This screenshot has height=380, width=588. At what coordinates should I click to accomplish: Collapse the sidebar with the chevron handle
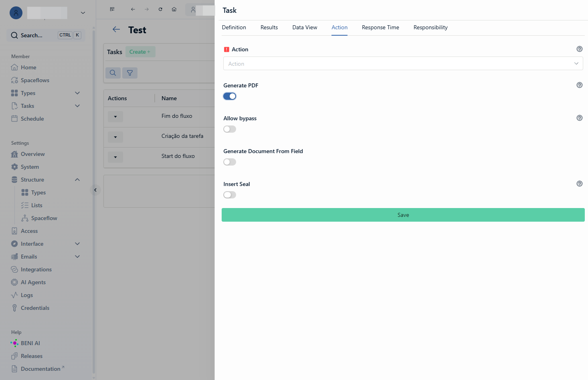(95, 190)
